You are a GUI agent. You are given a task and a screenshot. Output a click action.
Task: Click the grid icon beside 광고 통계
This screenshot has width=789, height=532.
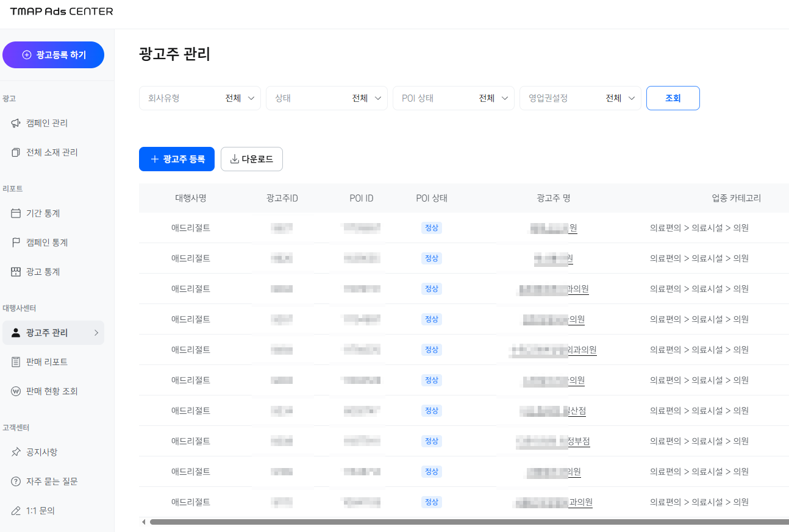click(x=16, y=272)
